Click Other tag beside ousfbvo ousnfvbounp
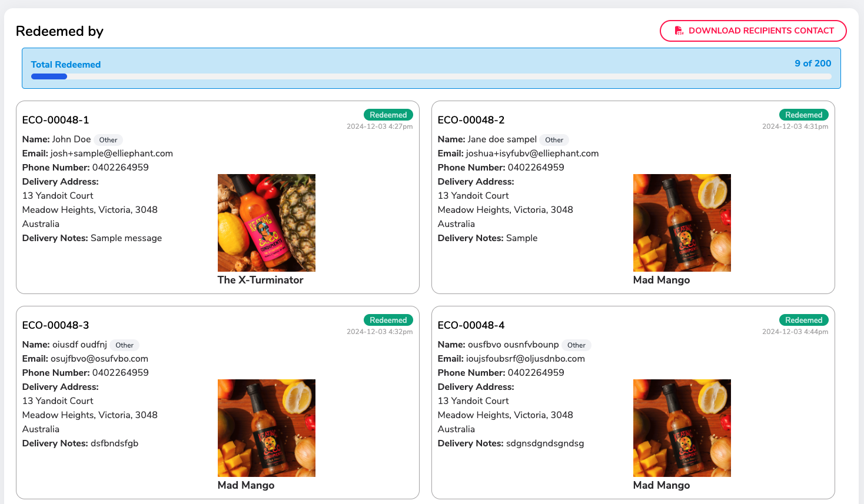Image resolution: width=864 pixels, height=504 pixels. coord(577,345)
